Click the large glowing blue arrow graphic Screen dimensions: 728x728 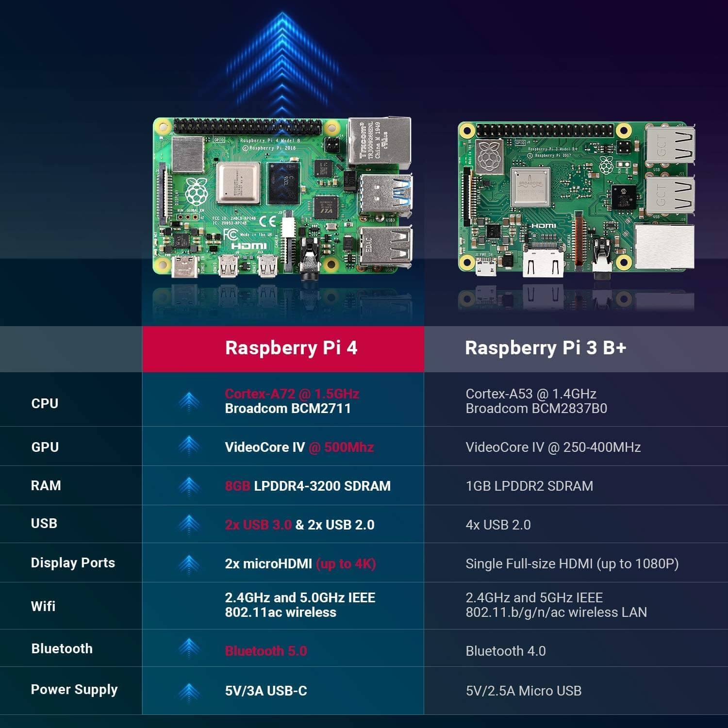[x=282, y=66]
